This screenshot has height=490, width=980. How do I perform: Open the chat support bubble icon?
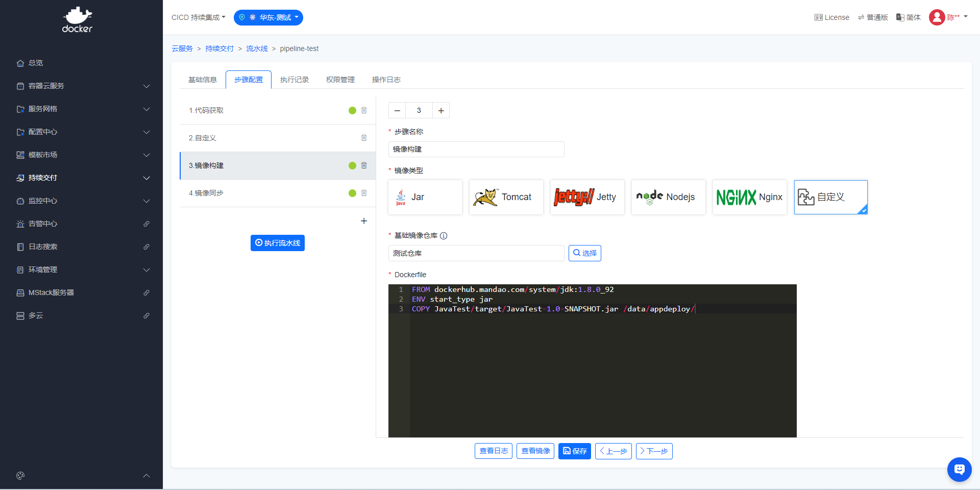tap(959, 469)
